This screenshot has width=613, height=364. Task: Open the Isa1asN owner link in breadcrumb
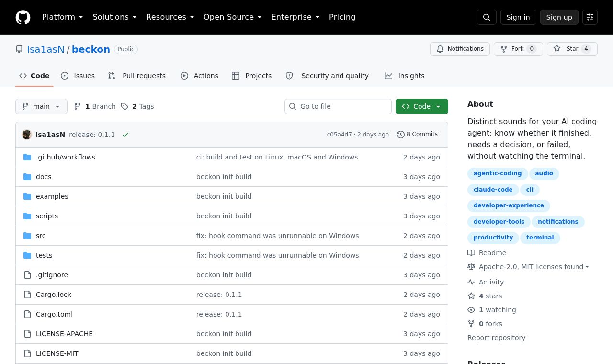45,49
